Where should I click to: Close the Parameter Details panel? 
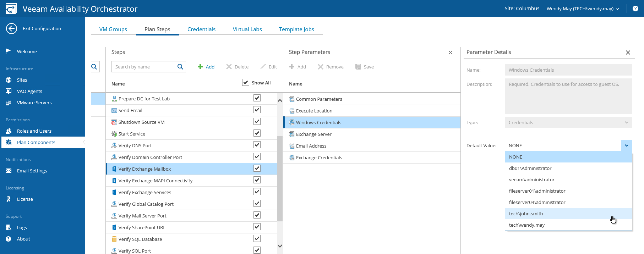pos(628,53)
